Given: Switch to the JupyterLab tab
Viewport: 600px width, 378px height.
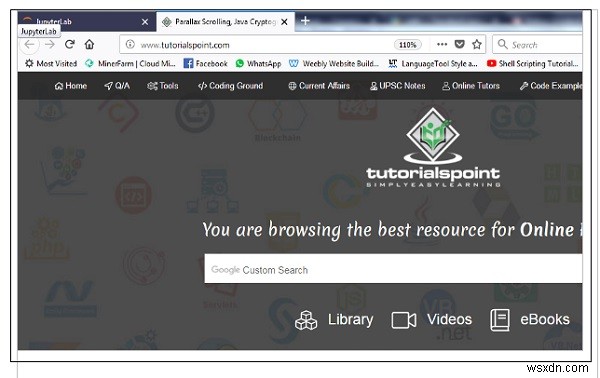Looking at the screenshot, I should (x=87, y=21).
